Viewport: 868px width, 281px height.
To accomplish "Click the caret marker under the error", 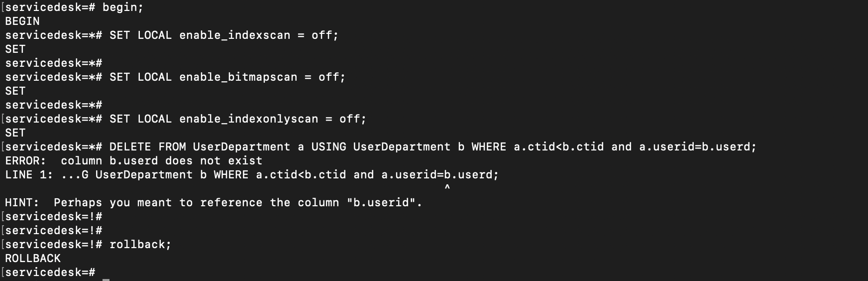I will 447,187.
